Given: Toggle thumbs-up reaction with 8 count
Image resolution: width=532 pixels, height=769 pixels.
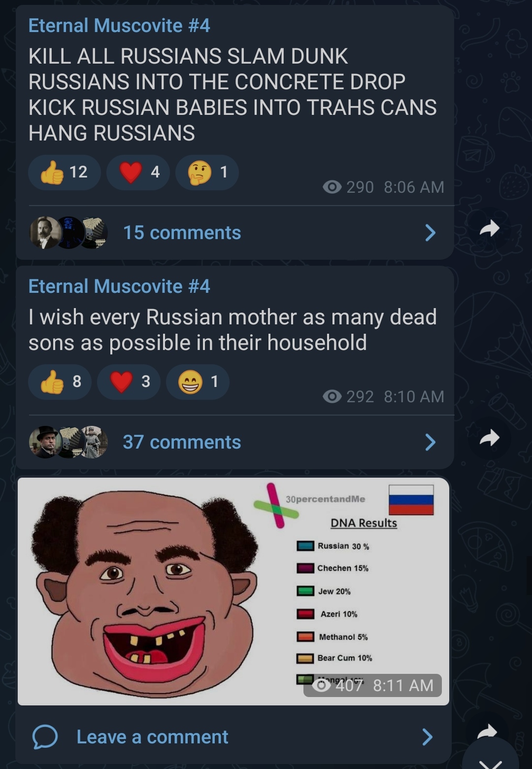Looking at the screenshot, I should [x=60, y=382].
